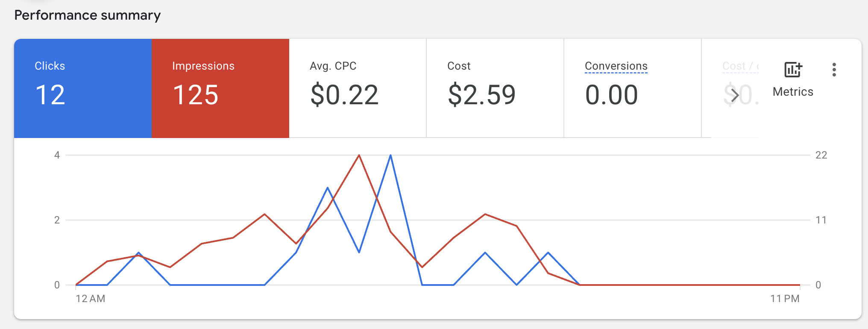Click the 12 AM x-axis label
Screen dimensions: 868x329
coord(90,299)
